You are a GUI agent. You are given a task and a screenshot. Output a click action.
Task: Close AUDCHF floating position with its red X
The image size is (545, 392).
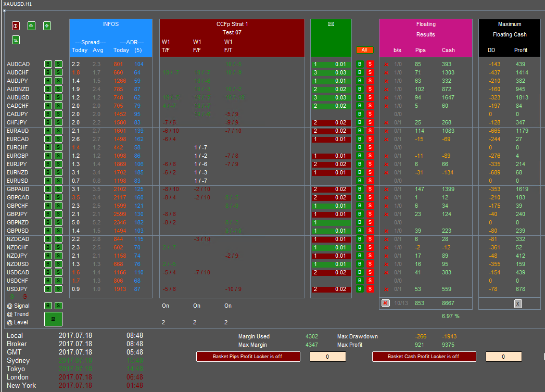pos(386,73)
